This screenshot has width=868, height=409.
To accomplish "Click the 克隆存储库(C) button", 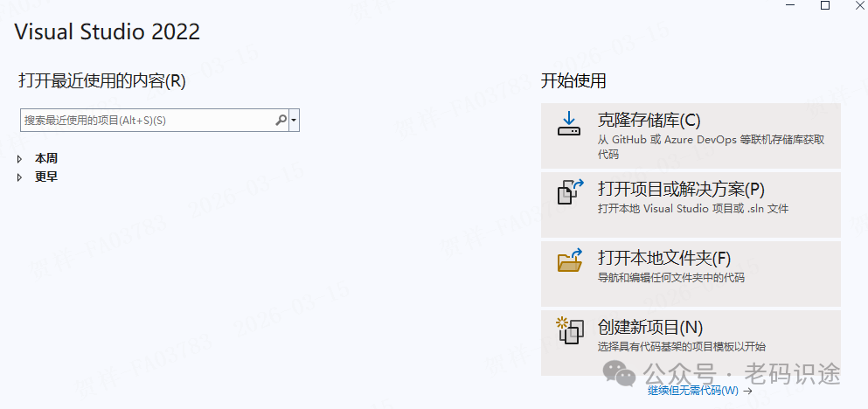I will pyautogui.click(x=691, y=135).
